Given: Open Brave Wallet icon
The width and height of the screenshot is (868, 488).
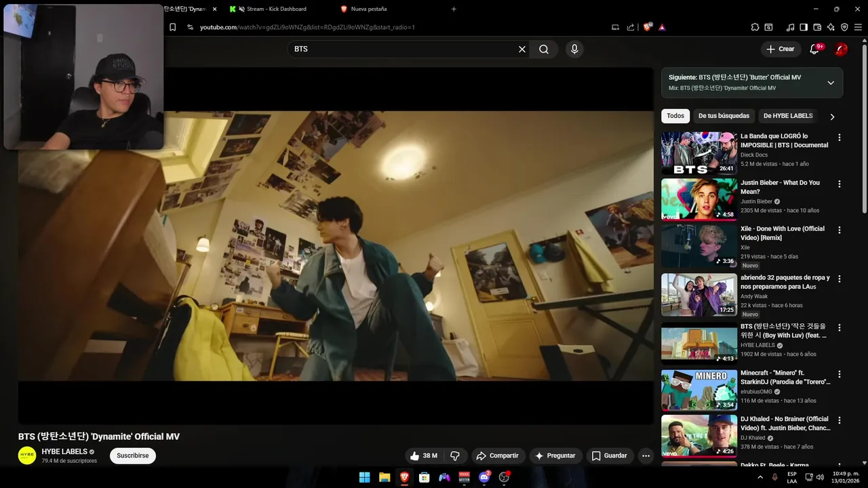Looking at the screenshot, I should coord(817,27).
